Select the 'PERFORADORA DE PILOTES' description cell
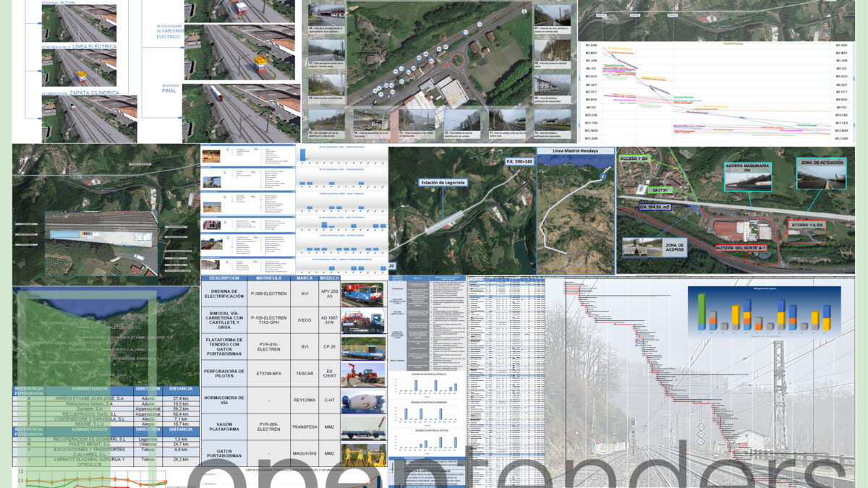Image resolution: width=868 pixels, height=488 pixels. (224, 374)
